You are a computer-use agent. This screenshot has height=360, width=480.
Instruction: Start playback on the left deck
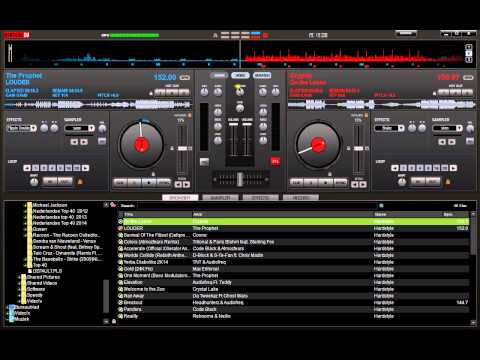(x=149, y=183)
